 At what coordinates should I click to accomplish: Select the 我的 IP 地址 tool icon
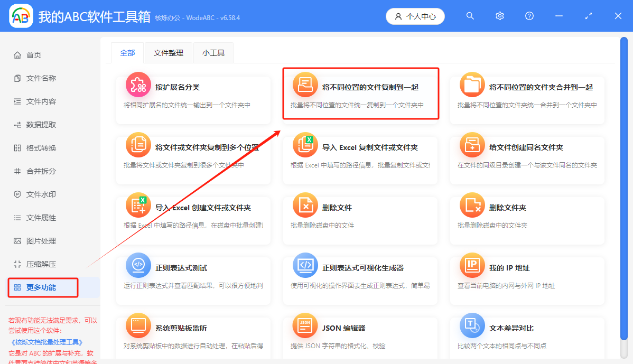(x=472, y=266)
